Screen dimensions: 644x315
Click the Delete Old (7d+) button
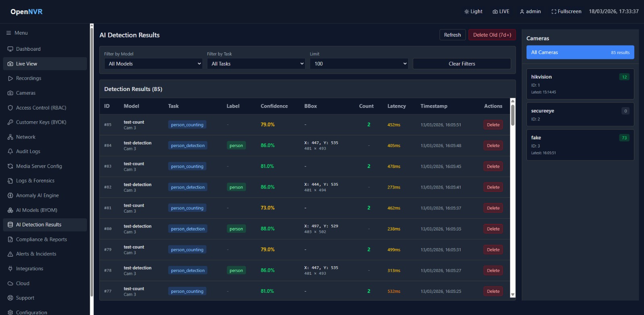[x=492, y=35]
